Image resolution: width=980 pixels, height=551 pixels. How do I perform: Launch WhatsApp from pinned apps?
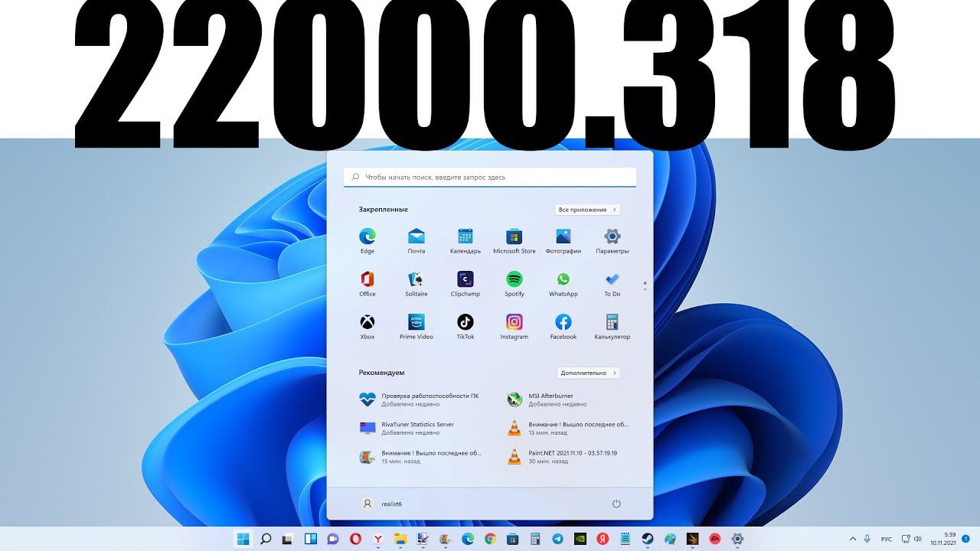tap(563, 283)
